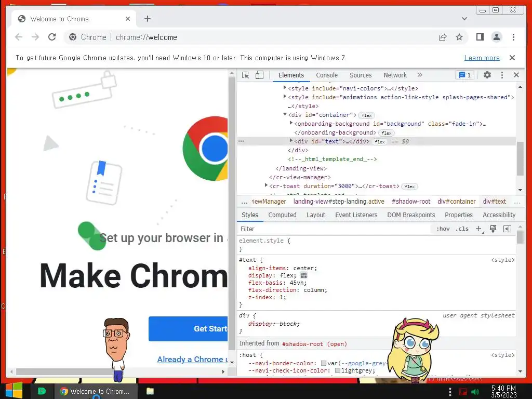The image size is (532, 399).
Task: Click the browser Back arrow
Action: click(x=19, y=37)
